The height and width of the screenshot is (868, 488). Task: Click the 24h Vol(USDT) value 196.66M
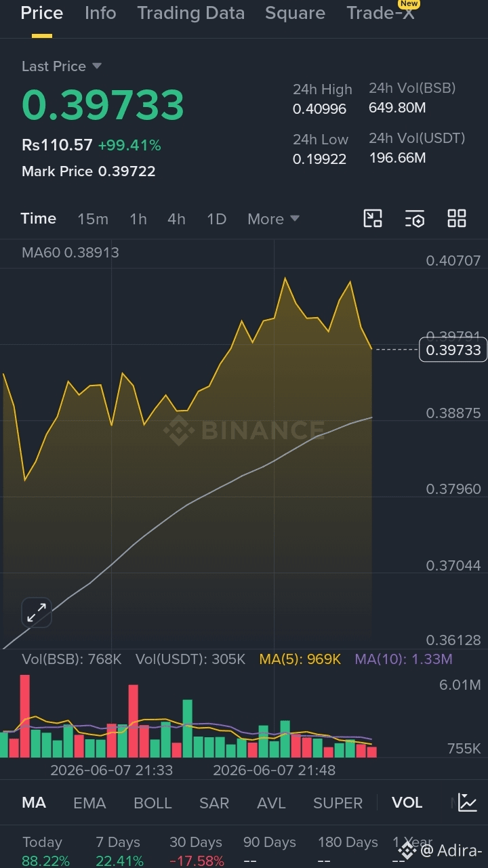[x=397, y=158]
